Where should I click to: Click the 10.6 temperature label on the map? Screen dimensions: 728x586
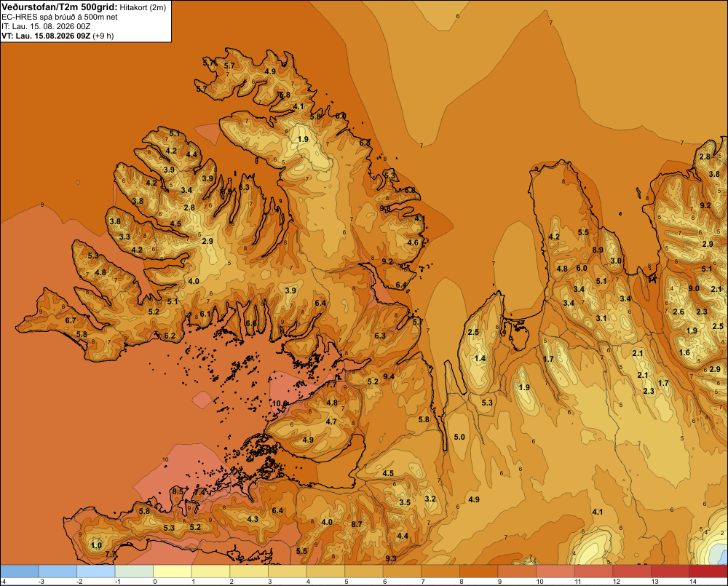[280, 403]
